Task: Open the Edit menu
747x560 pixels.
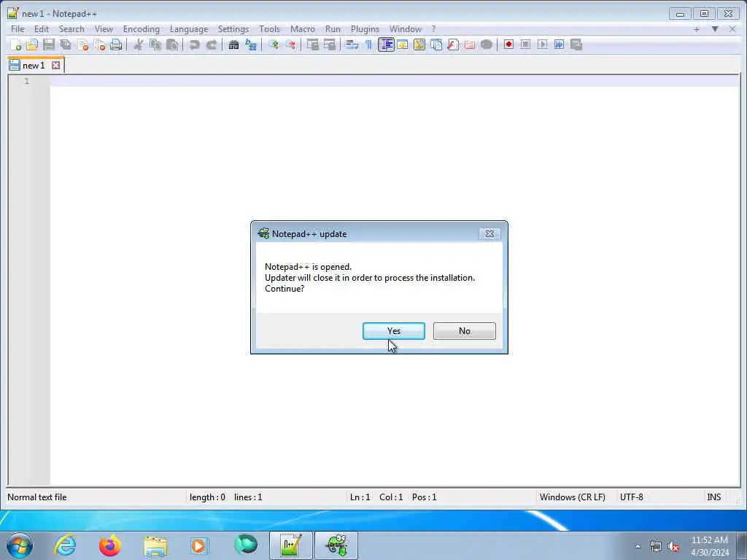Action: (x=42, y=29)
